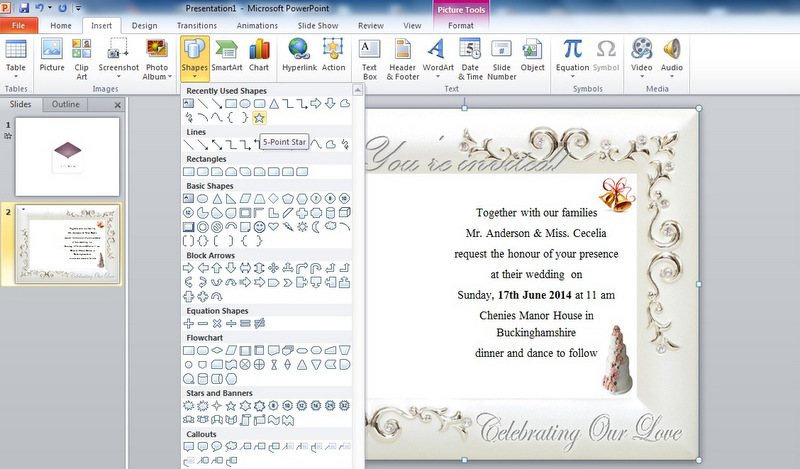This screenshot has width=800, height=469.
Task: Select the Plus equation shape
Action: pos(188,323)
